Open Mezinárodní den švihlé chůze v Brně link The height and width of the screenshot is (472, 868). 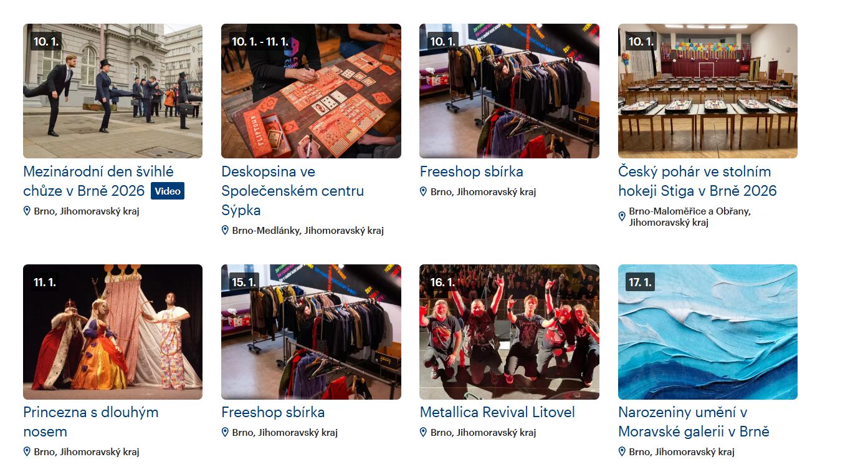point(98,181)
